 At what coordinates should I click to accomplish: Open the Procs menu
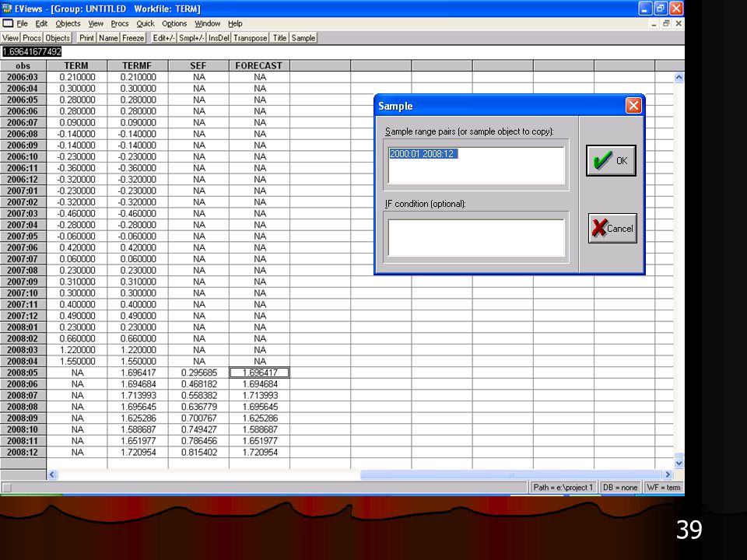(120, 23)
